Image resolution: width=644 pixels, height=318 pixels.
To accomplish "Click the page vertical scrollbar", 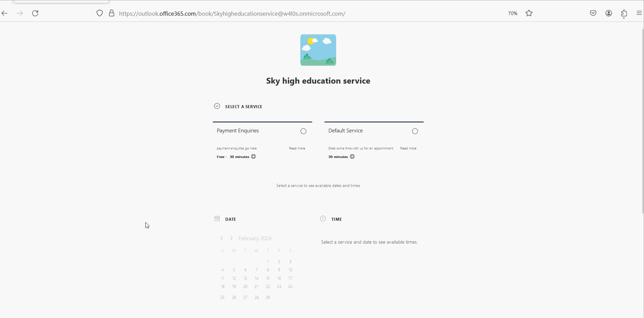I will click(643, 119).
